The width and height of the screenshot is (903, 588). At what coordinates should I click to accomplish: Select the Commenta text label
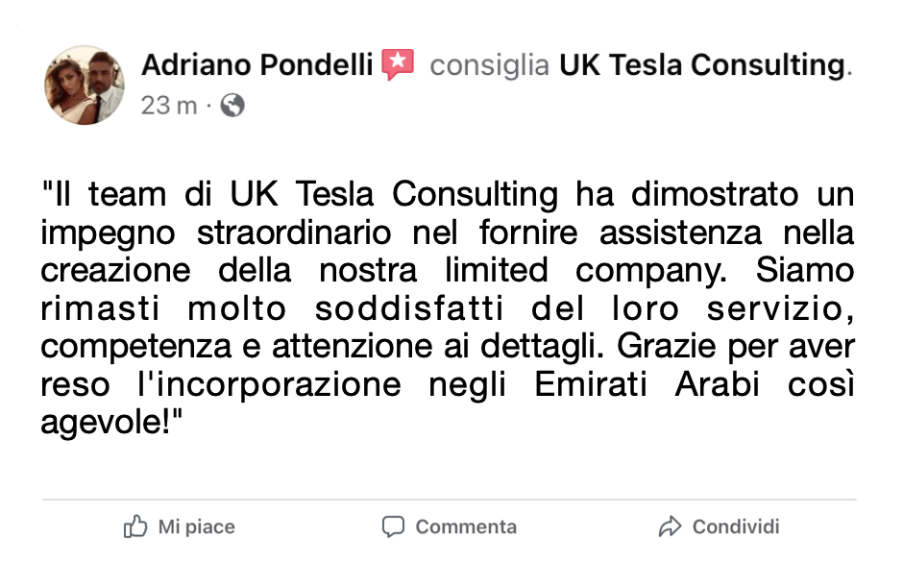point(466,527)
